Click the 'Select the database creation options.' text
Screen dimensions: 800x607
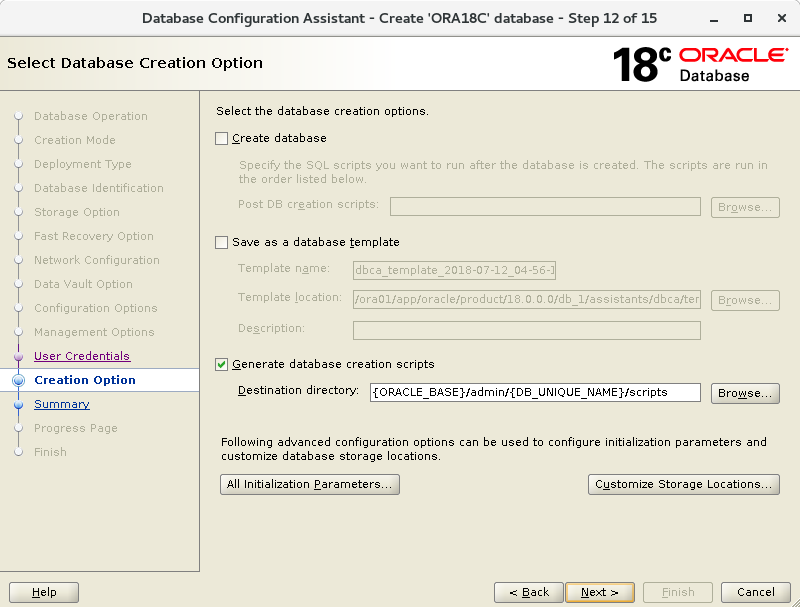pos(322,111)
